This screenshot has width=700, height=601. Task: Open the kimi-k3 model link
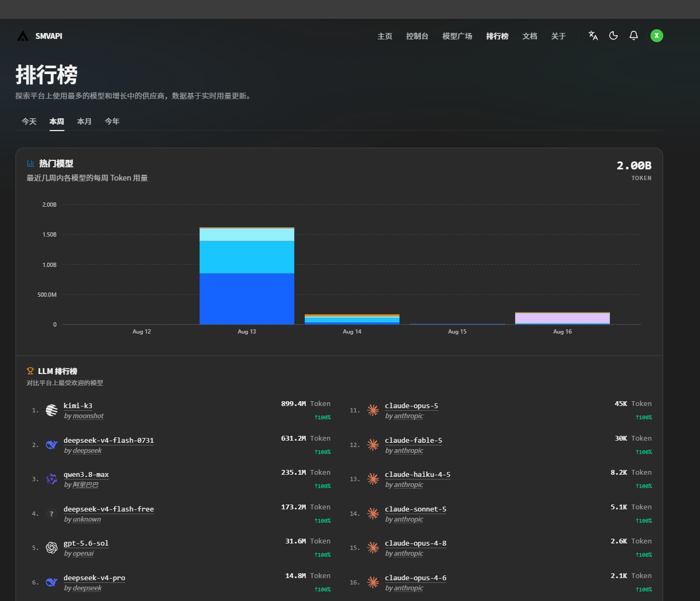tap(78, 406)
